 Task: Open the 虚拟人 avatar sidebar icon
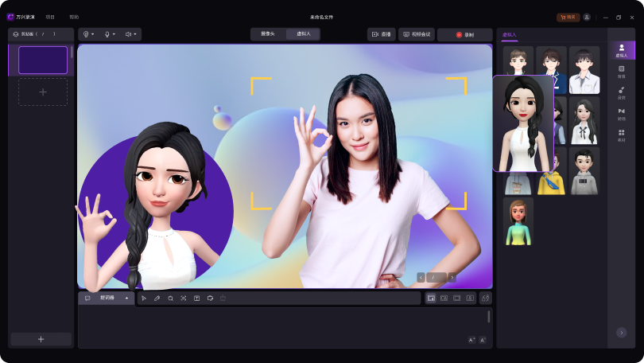[622, 50]
